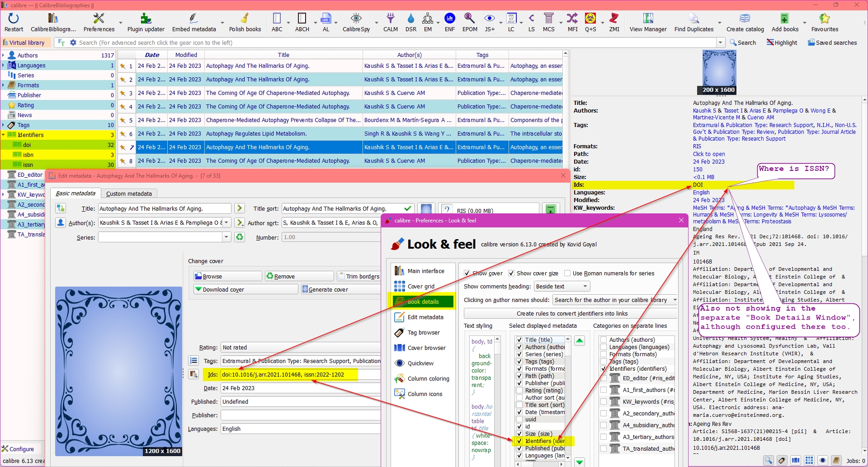The height and width of the screenshot is (467, 868).
Task: Click the Add books icon
Action: tap(785, 23)
